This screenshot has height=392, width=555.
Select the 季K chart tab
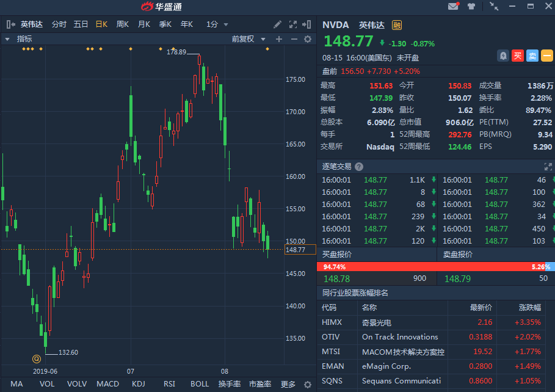point(165,24)
